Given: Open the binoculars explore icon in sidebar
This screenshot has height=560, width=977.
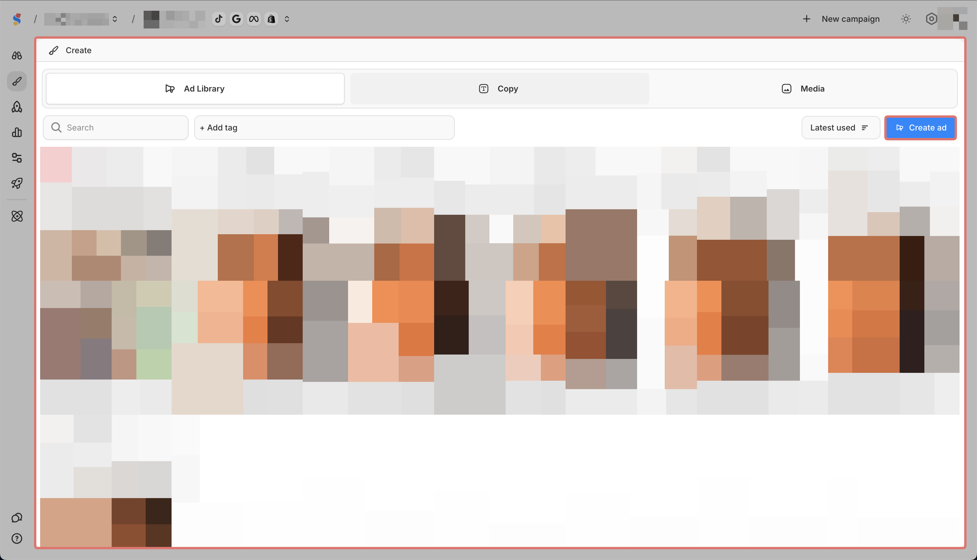Looking at the screenshot, I should (x=17, y=56).
